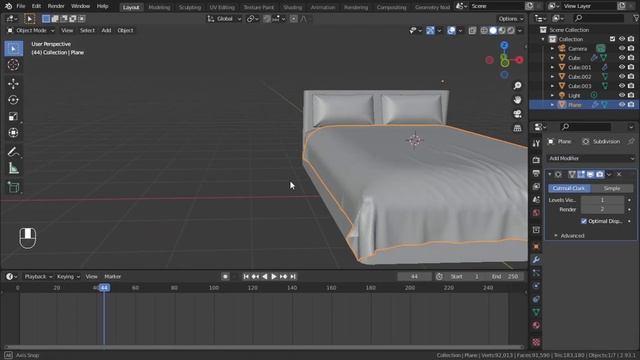Select the Transform tool

click(13, 133)
